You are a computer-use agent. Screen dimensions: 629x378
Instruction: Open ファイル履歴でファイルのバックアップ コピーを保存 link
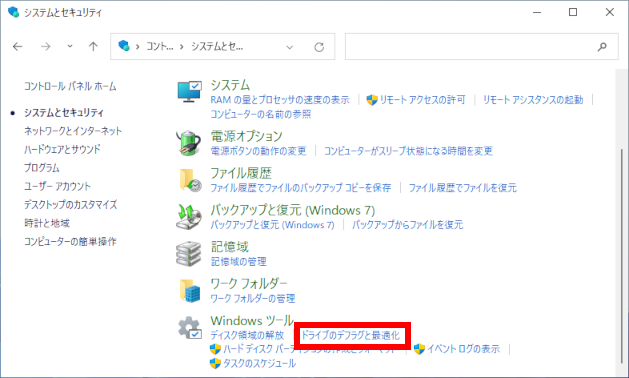tap(301, 188)
